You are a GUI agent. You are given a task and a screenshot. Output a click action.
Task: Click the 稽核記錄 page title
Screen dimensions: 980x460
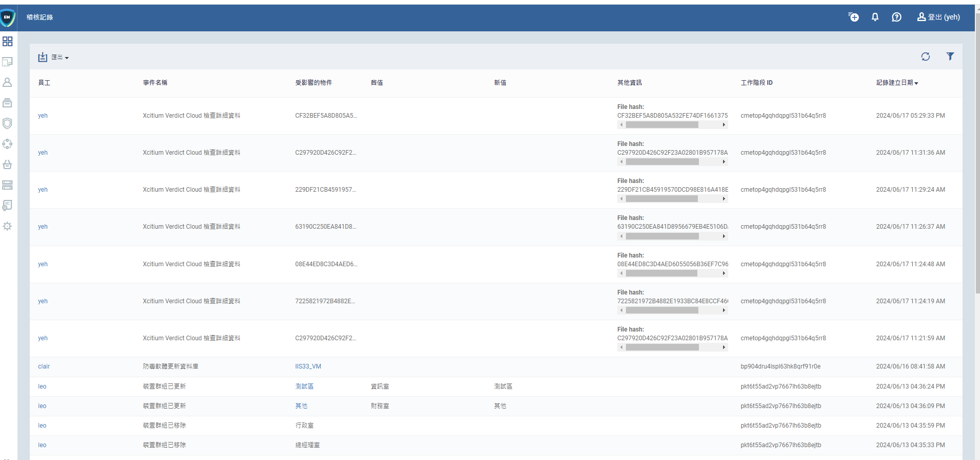pyautogui.click(x=40, y=17)
